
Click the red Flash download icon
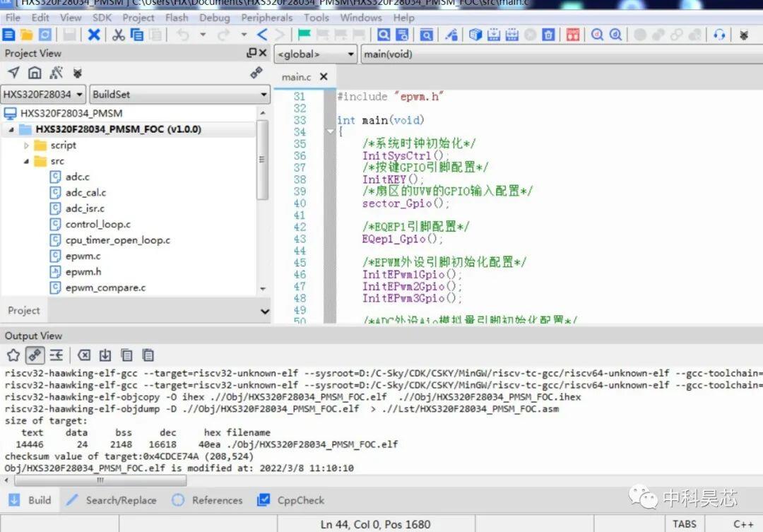coord(573,35)
